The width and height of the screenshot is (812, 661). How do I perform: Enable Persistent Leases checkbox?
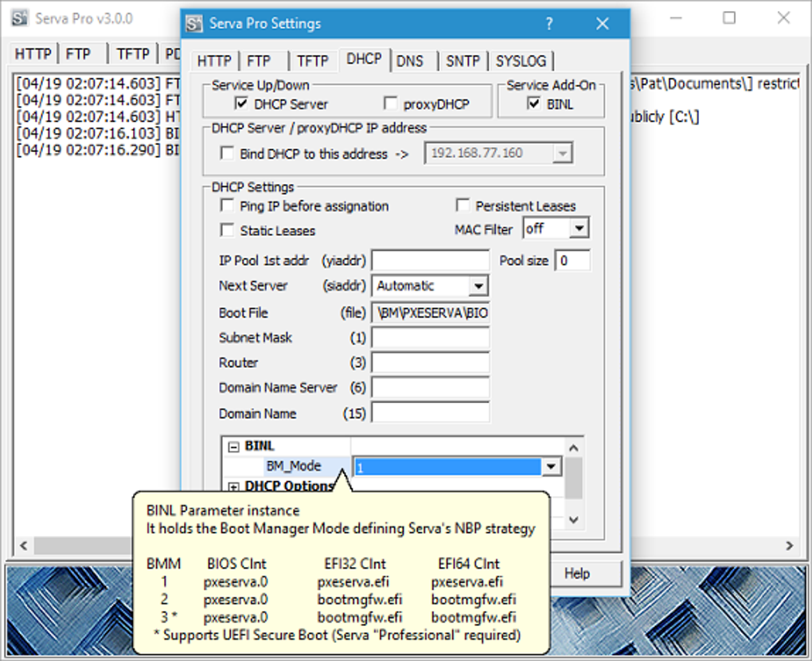pos(463,205)
